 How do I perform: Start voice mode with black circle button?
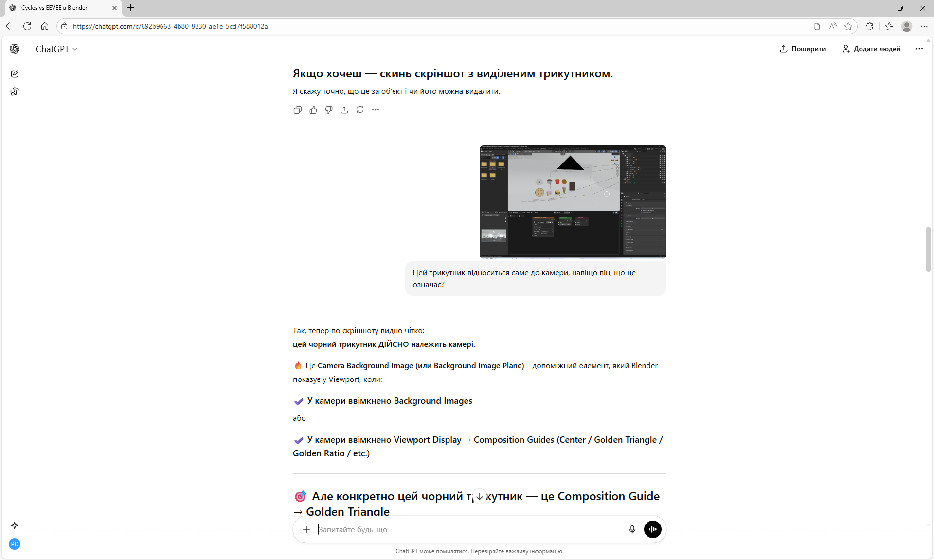[652, 529]
